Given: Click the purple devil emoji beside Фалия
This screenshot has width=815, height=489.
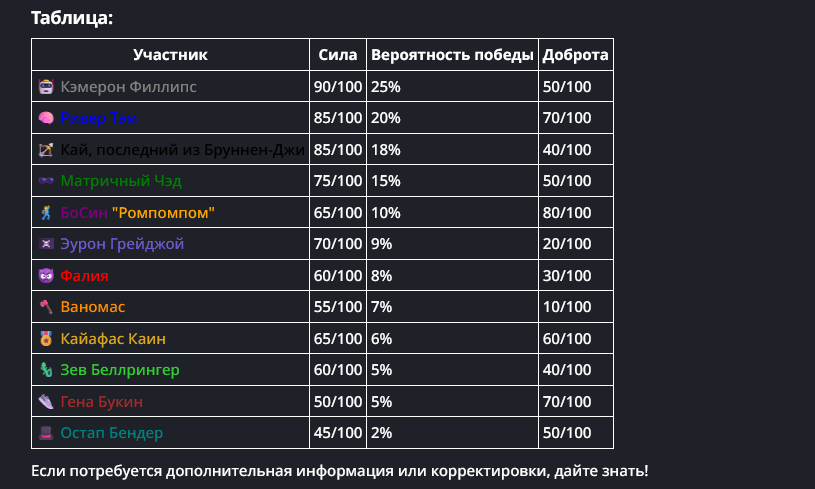Looking at the screenshot, I should tap(46, 276).
